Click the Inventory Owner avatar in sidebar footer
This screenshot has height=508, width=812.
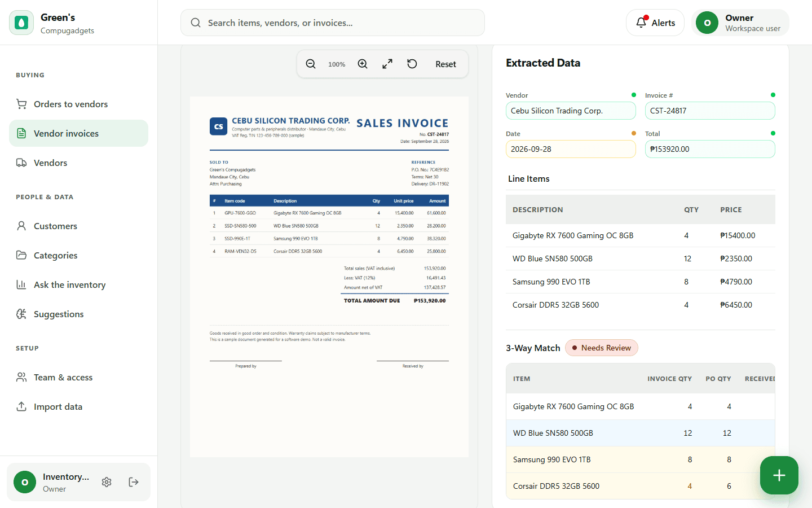click(x=25, y=482)
